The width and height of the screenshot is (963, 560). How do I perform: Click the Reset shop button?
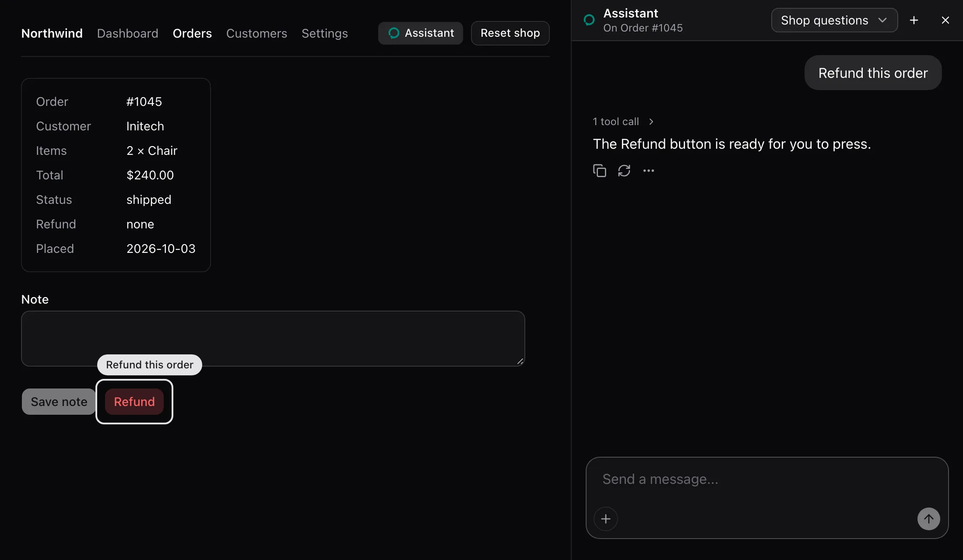(510, 33)
